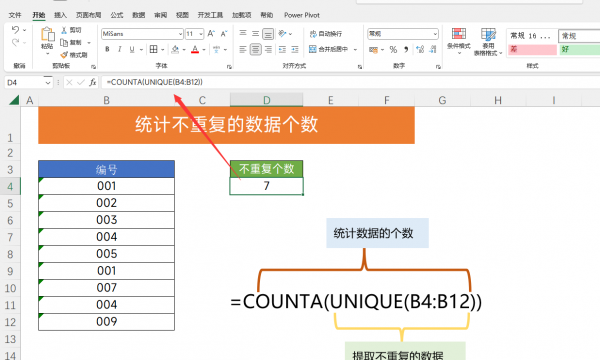The width and height of the screenshot is (600, 360).
Task: Click the middle align icon
Action: click(255, 33)
